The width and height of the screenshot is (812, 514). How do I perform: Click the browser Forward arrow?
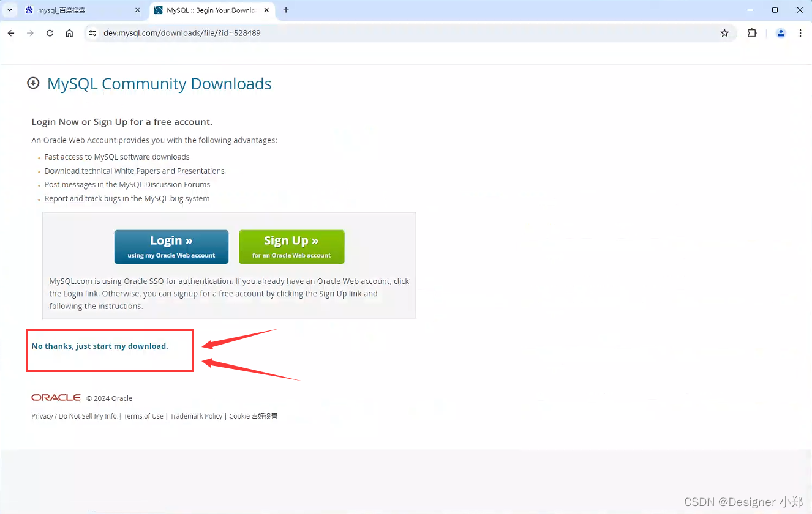click(x=31, y=33)
